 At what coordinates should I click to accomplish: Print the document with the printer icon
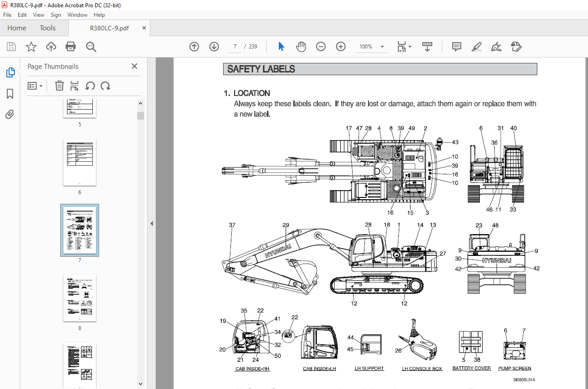71,47
